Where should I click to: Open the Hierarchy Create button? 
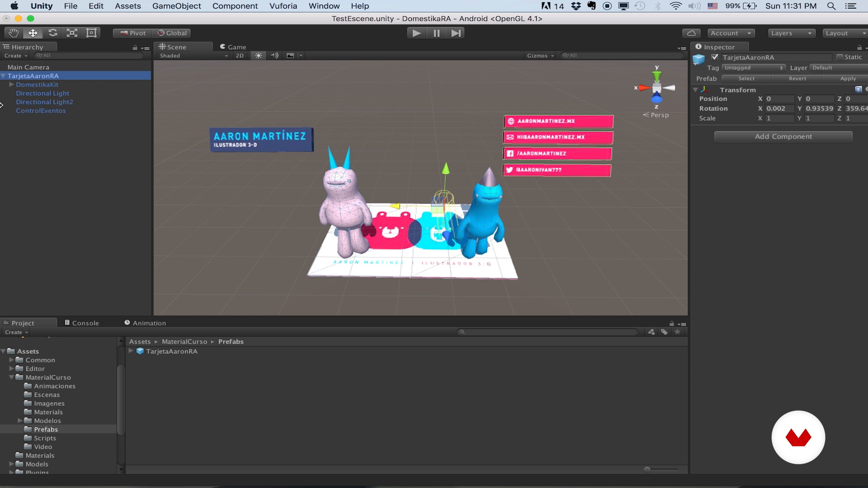click(16, 56)
